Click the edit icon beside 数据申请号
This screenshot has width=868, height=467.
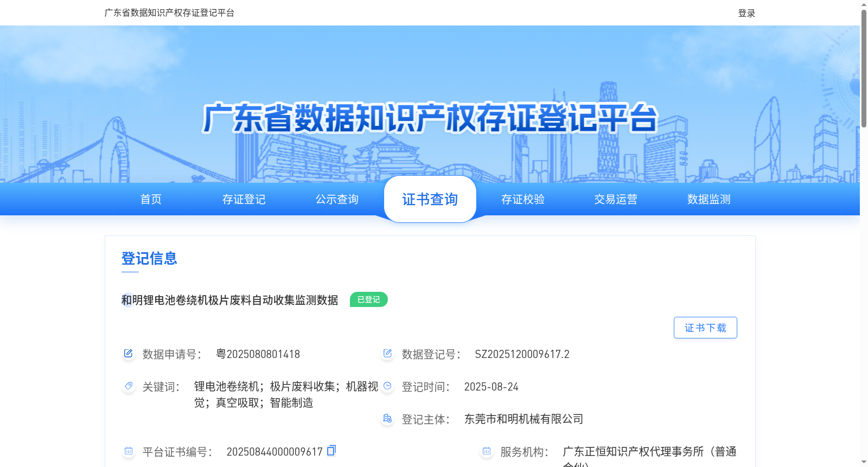pyautogui.click(x=128, y=354)
